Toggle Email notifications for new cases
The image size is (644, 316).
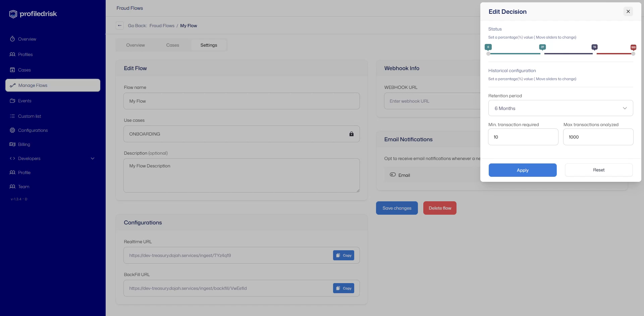392,175
